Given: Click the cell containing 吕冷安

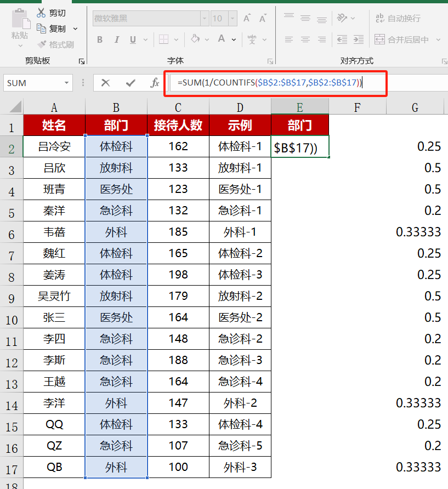Looking at the screenshot, I should point(54,146).
